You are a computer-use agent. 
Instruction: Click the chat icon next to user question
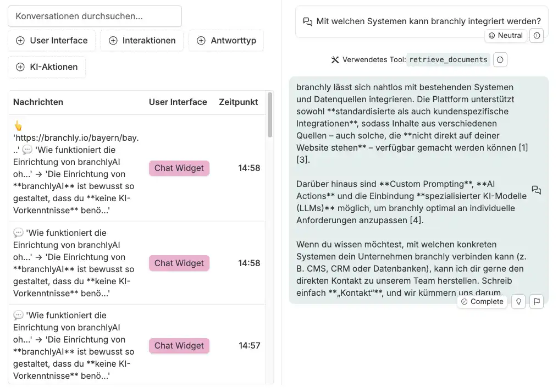pos(307,22)
